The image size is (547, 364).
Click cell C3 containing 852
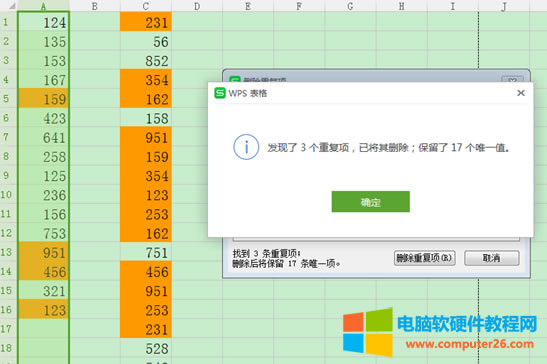click(146, 60)
